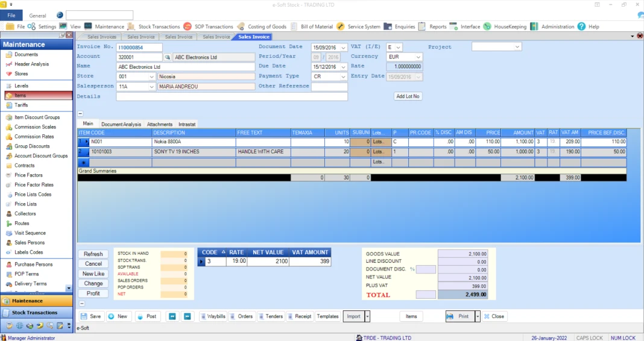Open Routes in sidebar
This screenshot has height=341, width=644.
(22, 224)
